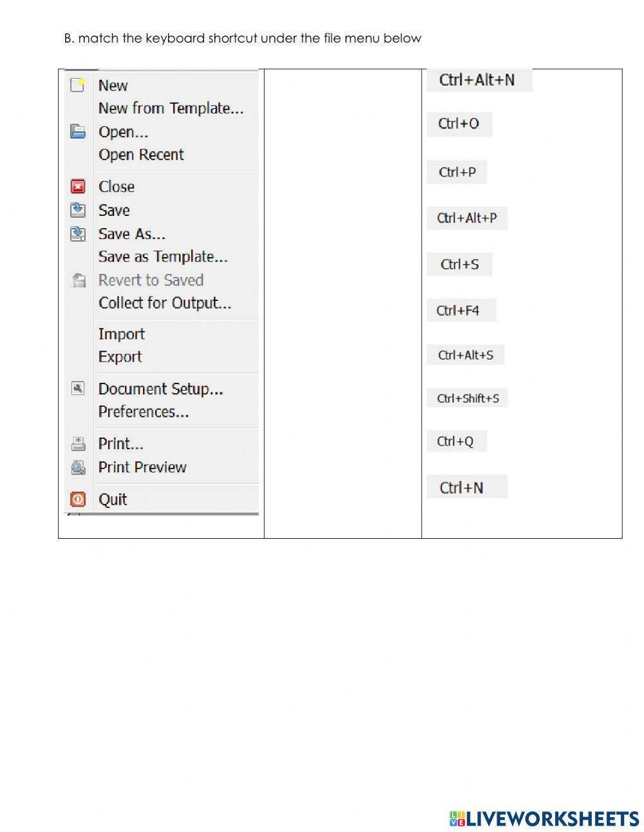Screen dimensions: 644x832
Task: Click the Ctrl+Shift+S shortcut box
Action: tap(467, 398)
